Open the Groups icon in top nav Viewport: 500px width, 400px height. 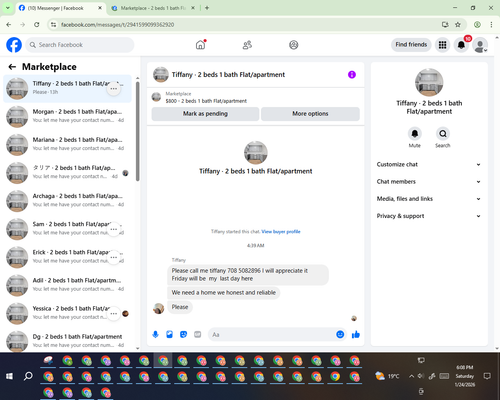coord(294,45)
